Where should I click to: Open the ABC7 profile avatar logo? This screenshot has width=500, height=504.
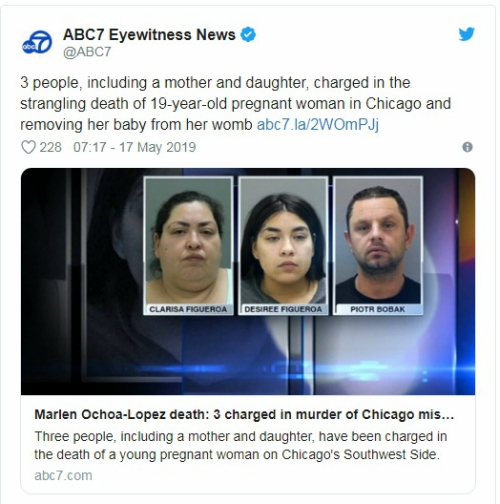pos(37,43)
